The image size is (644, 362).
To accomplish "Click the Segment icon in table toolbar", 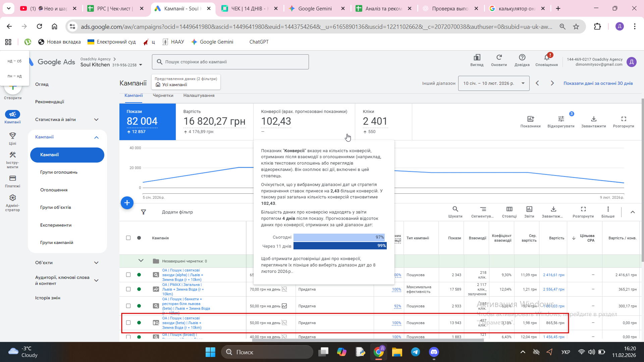I will (x=483, y=209).
